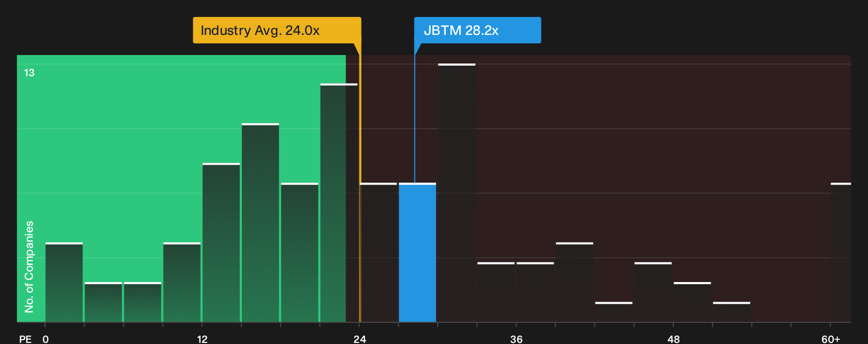Viewport: 868px width, 344px height.
Task: Click the JBTM 28.2x label
Action: point(477,30)
